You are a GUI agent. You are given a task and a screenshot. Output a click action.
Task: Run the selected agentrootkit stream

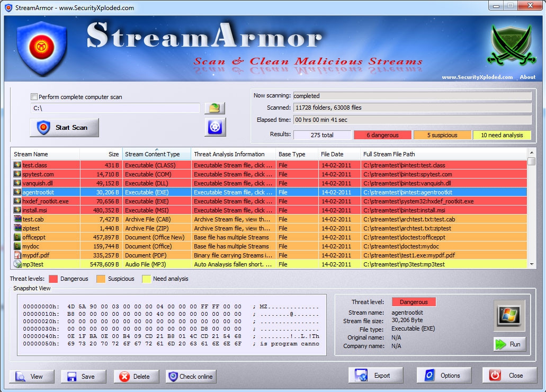(x=509, y=344)
